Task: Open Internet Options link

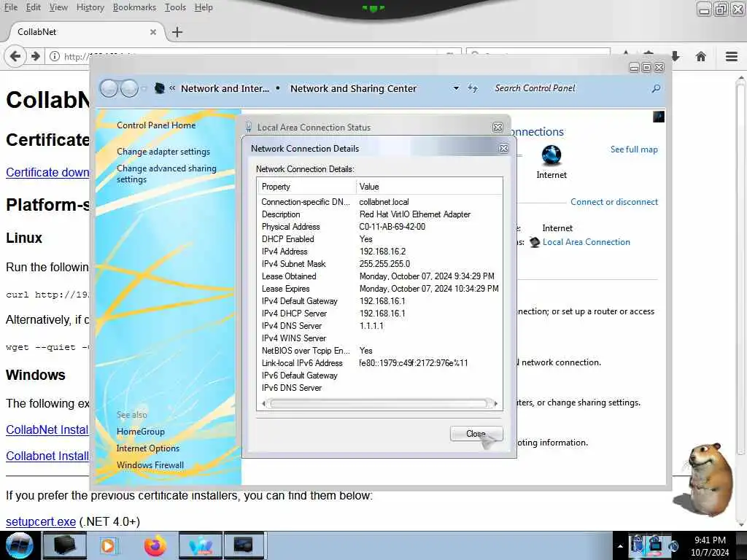Action: coord(148,448)
